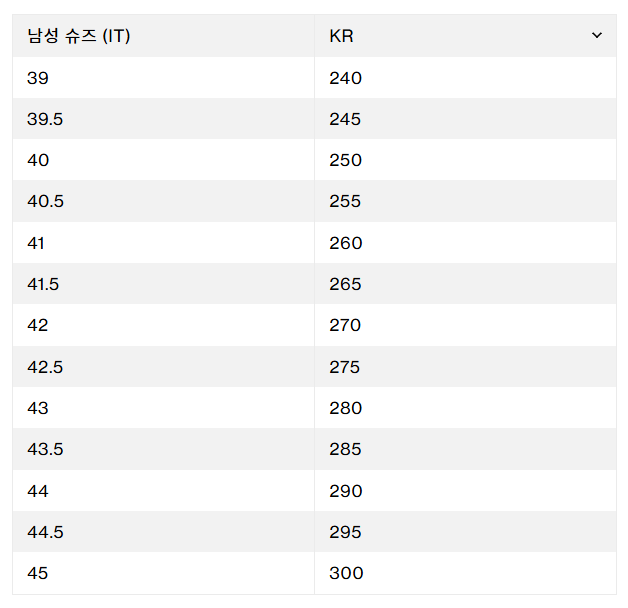
Task: Click the KR 275 cell
Action: pos(346,367)
